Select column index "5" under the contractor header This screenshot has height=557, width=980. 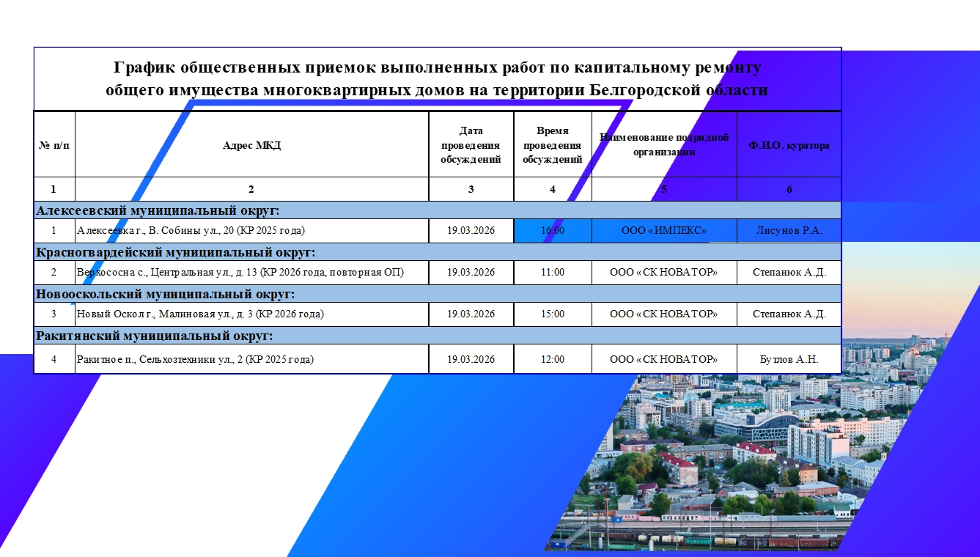(664, 189)
